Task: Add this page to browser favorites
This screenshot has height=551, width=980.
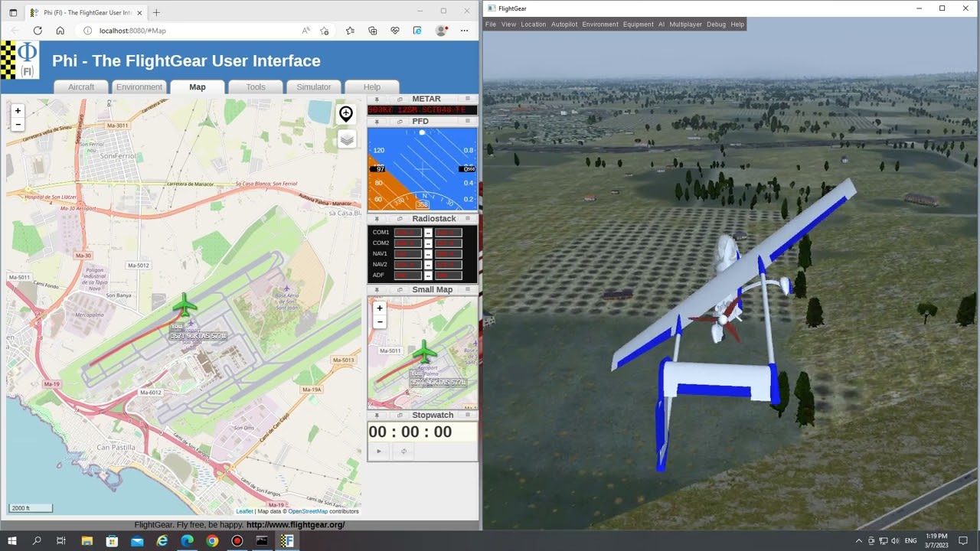Action: click(325, 31)
